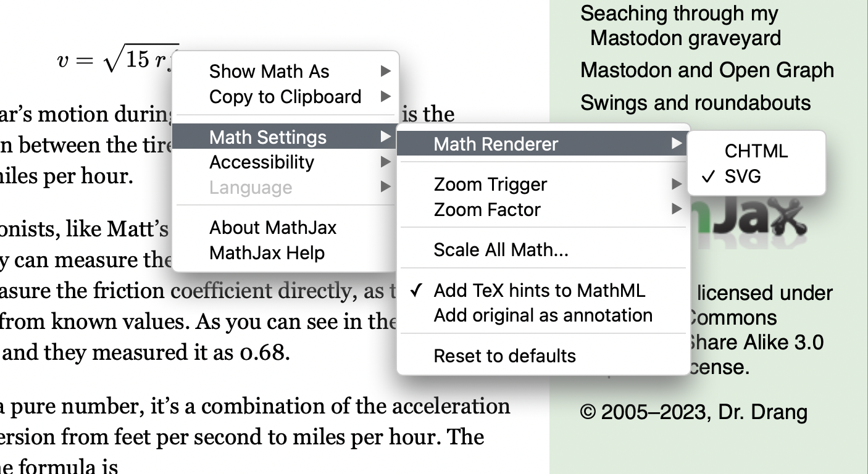Open MathJax Help

point(267,253)
